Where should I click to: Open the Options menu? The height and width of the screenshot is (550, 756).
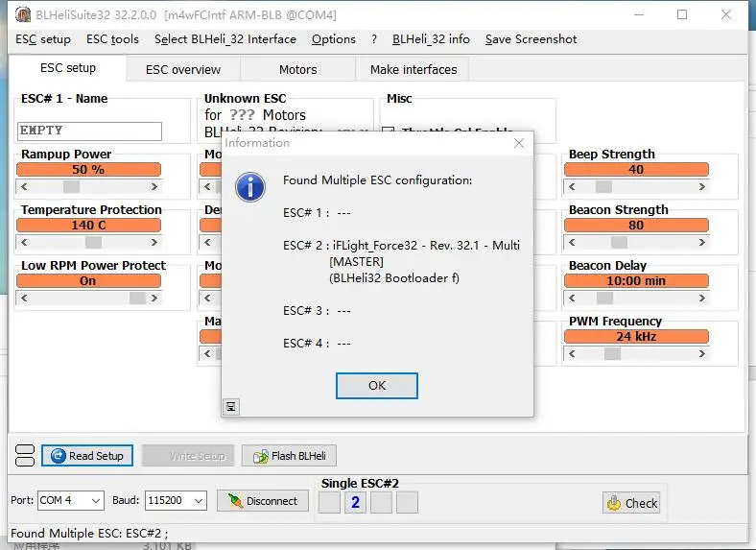tap(333, 39)
